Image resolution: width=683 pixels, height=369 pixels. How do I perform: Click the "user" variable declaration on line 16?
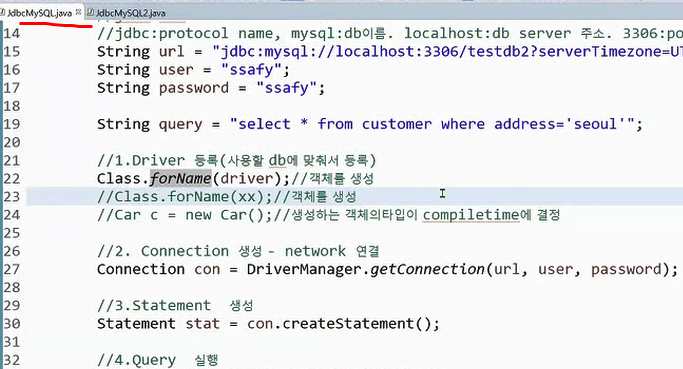pos(176,70)
